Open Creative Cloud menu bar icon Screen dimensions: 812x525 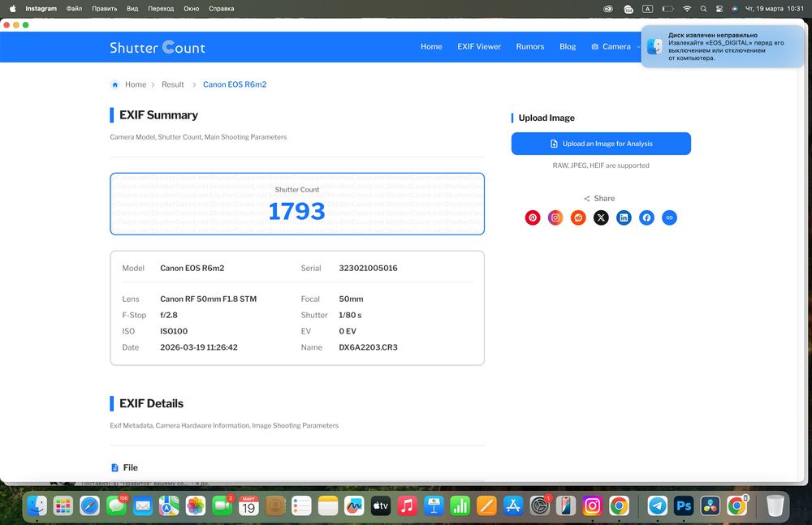(x=608, y=9)
